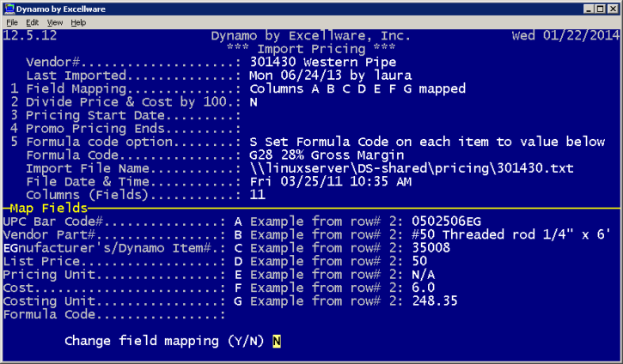Click the example value 35008
Screen dimensions: 623x364
click(x=431, y=248)
